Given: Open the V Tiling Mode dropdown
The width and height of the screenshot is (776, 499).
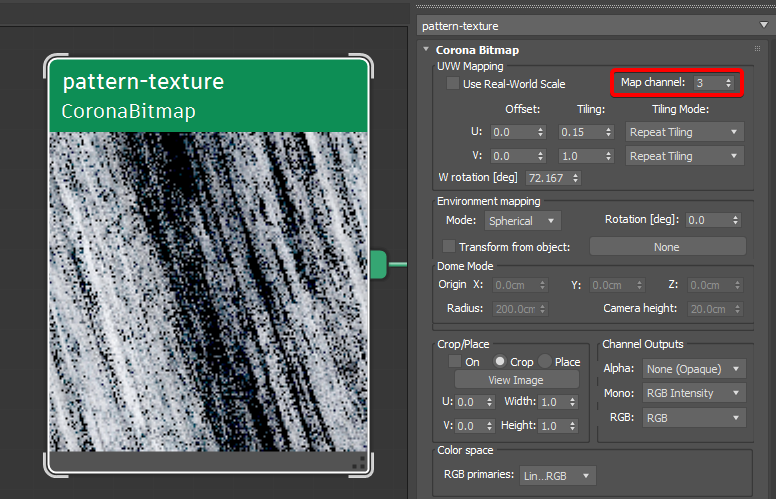Looking at the screenshot, I should coord(685,156).
